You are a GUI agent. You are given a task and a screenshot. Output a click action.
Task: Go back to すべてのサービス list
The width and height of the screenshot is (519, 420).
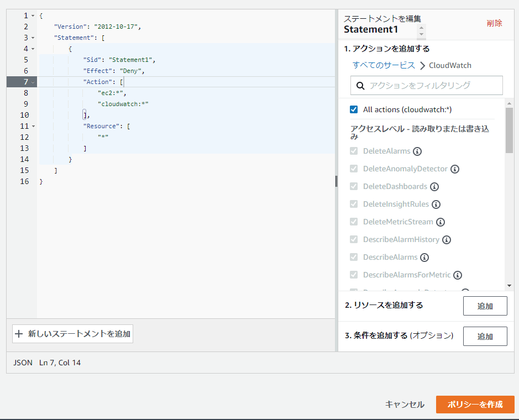(383, 65)
